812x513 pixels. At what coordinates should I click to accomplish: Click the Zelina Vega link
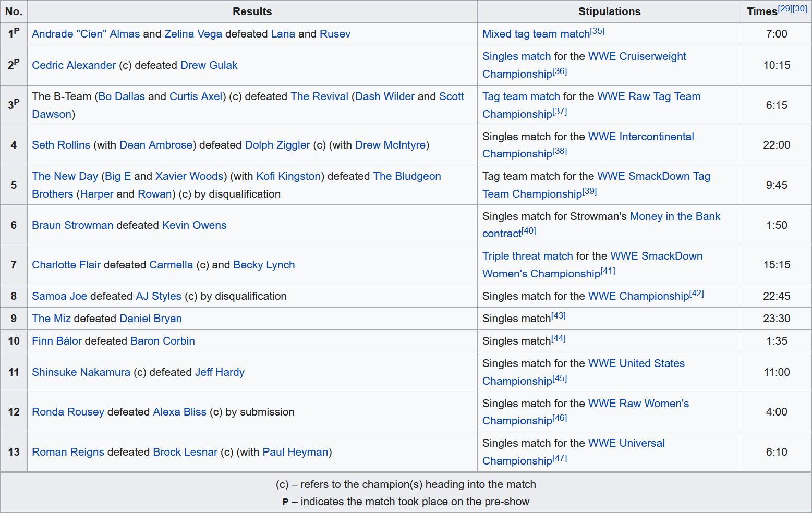tap(193, 34)
